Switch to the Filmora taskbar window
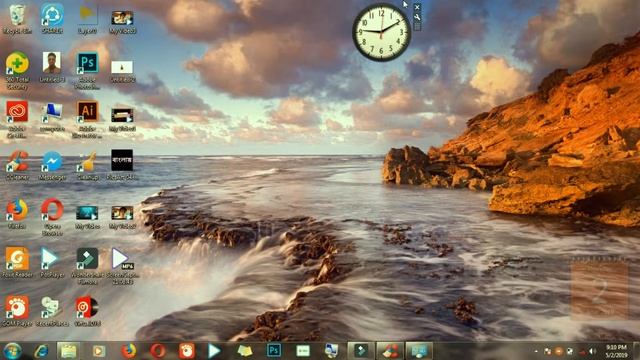The image size is (640, 360). pos(361,351)
